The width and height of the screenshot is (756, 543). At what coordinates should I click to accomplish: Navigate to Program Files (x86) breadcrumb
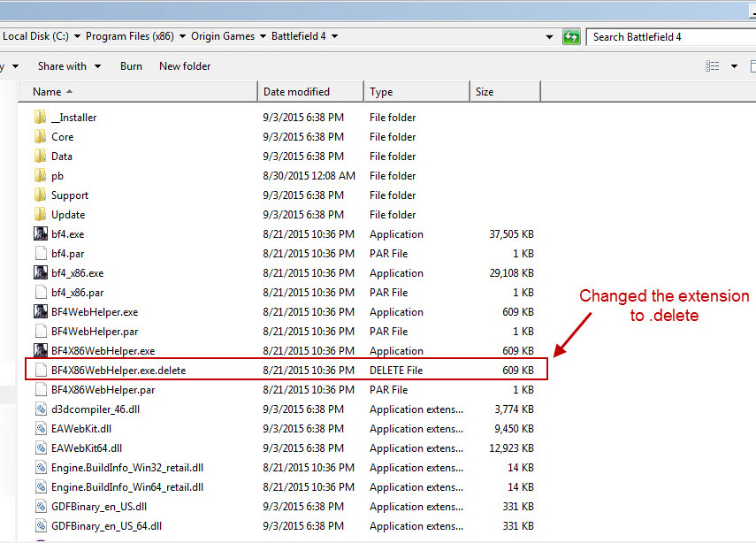[x=130, y=36]
